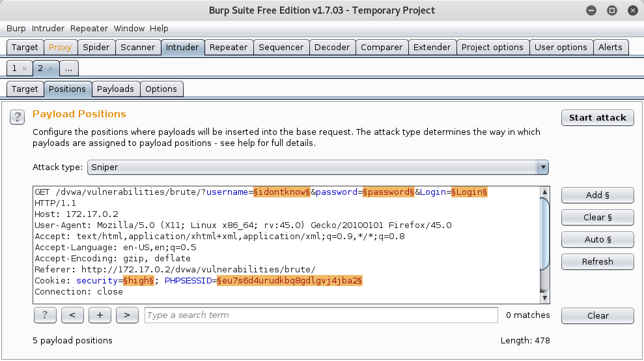This screenshot has height=361, width=644.
Task: Open the Options sub-tab
Action: (161, 89)
